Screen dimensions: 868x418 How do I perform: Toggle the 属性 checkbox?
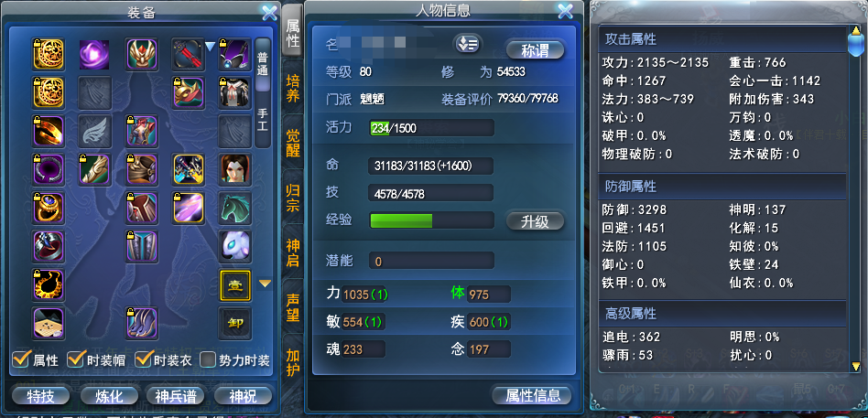20,360
